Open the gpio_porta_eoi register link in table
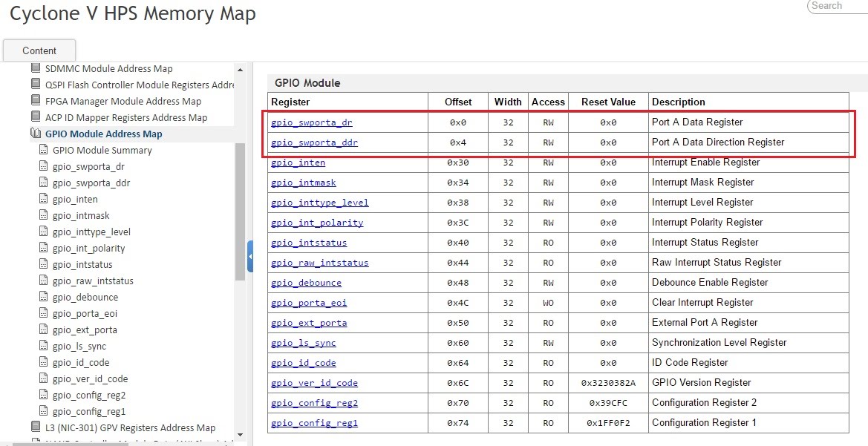868x446 pixels. [x=309, y=303]
